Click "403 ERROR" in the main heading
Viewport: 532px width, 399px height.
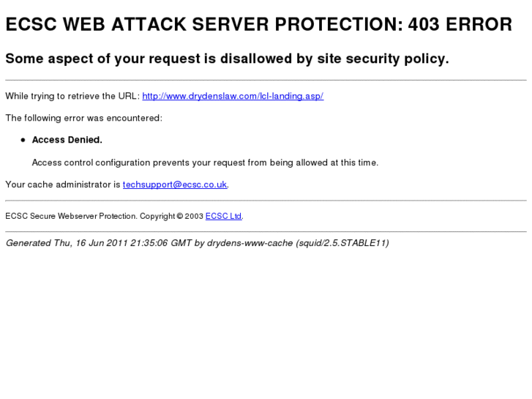460,25
